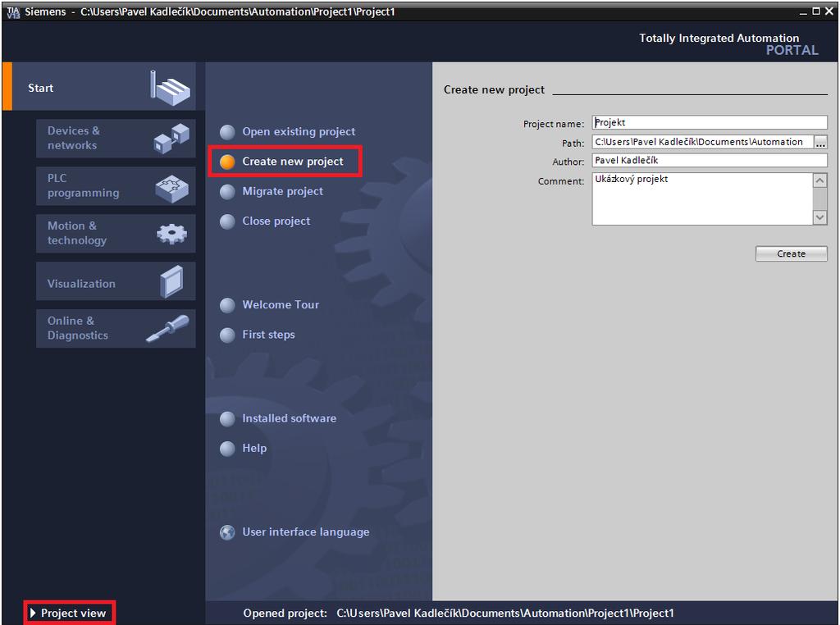The image size is (840, 625).
Task: Select Close project
Action: [x=276, y=221]
